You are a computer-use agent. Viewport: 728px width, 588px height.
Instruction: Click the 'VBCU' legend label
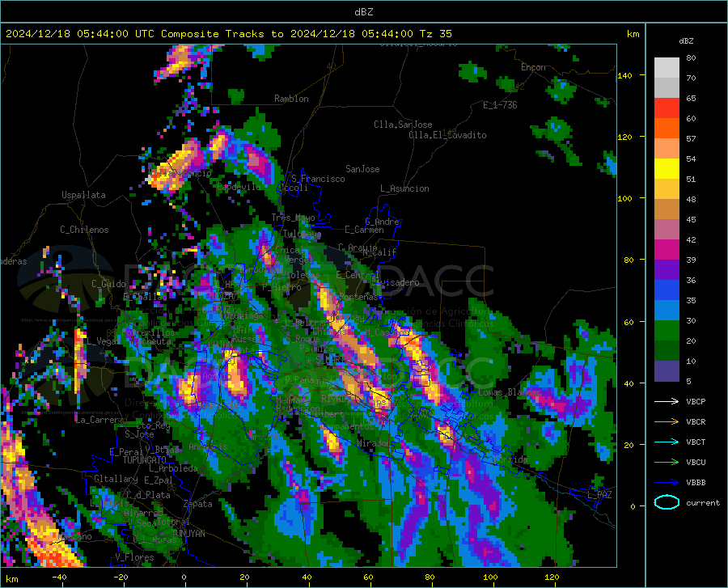pos(696,463)
